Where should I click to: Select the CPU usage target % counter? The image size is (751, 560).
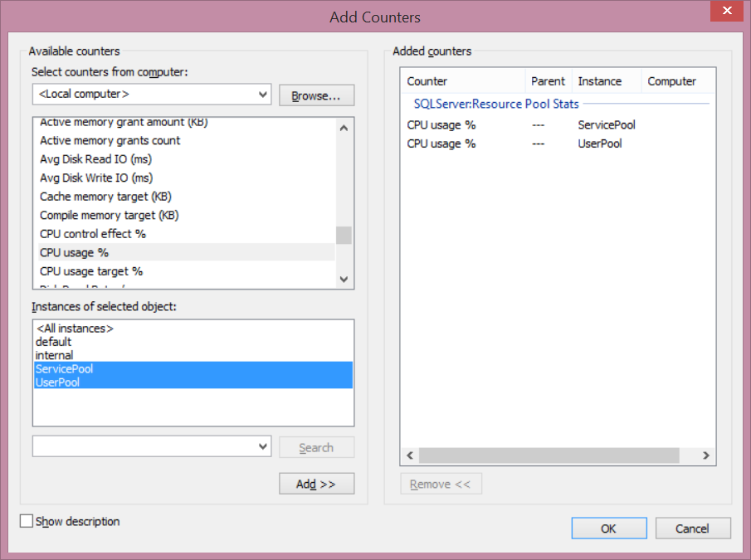91,271
